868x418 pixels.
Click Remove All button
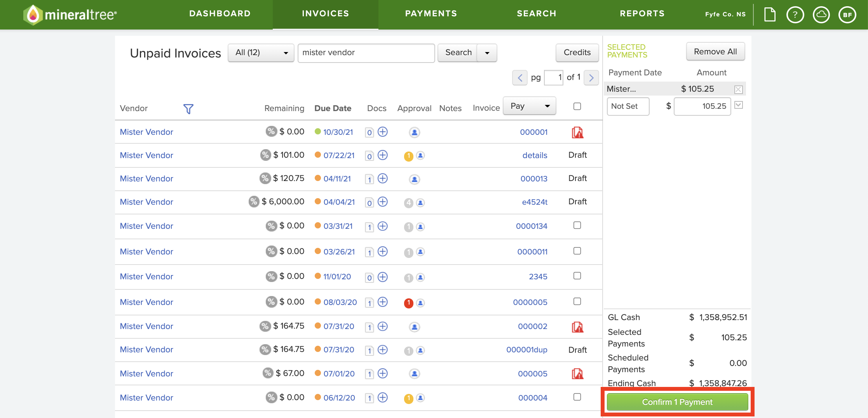(715, 52)
